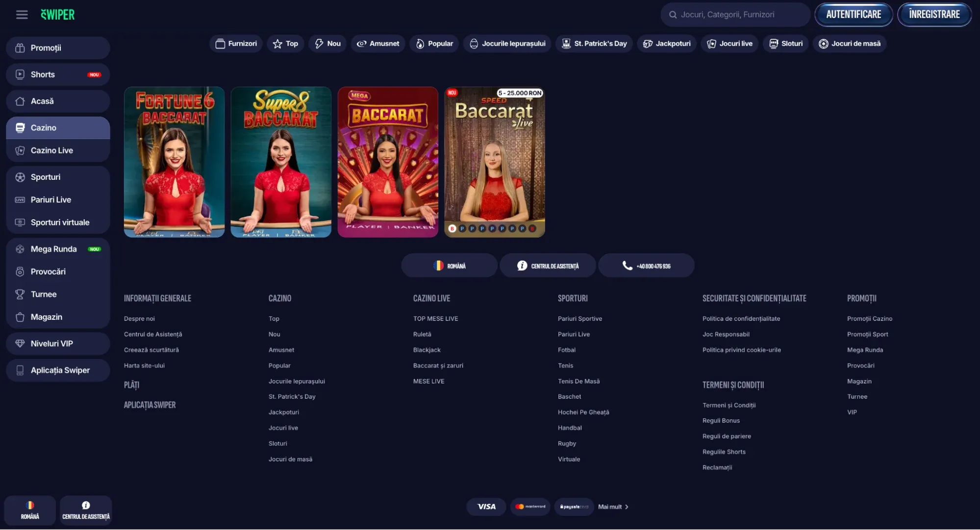Open Magazin shopping bag icon
This screenshot has height=530, width=980.
[x=20, y=317]
